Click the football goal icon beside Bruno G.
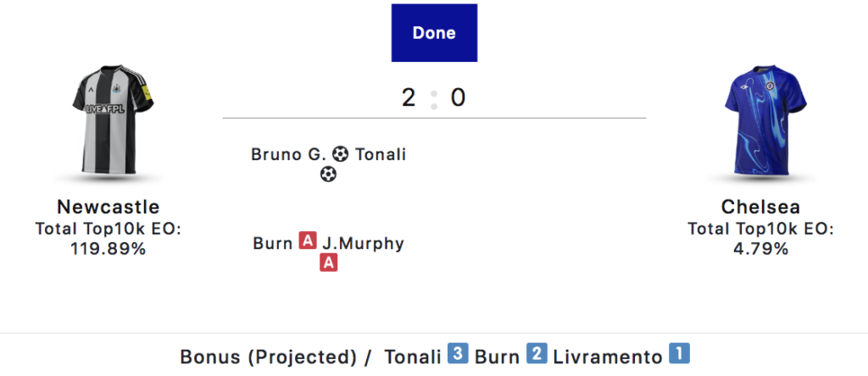 pos(340,154)
